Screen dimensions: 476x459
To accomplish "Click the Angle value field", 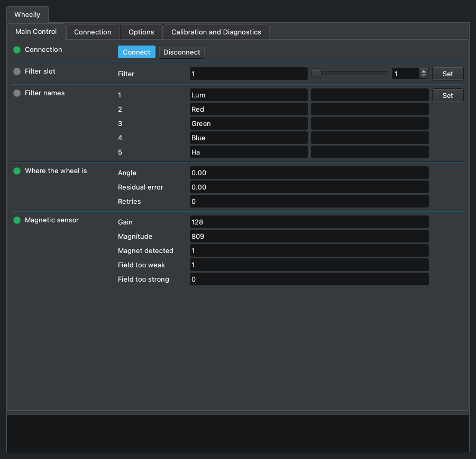I will (309, 173).
